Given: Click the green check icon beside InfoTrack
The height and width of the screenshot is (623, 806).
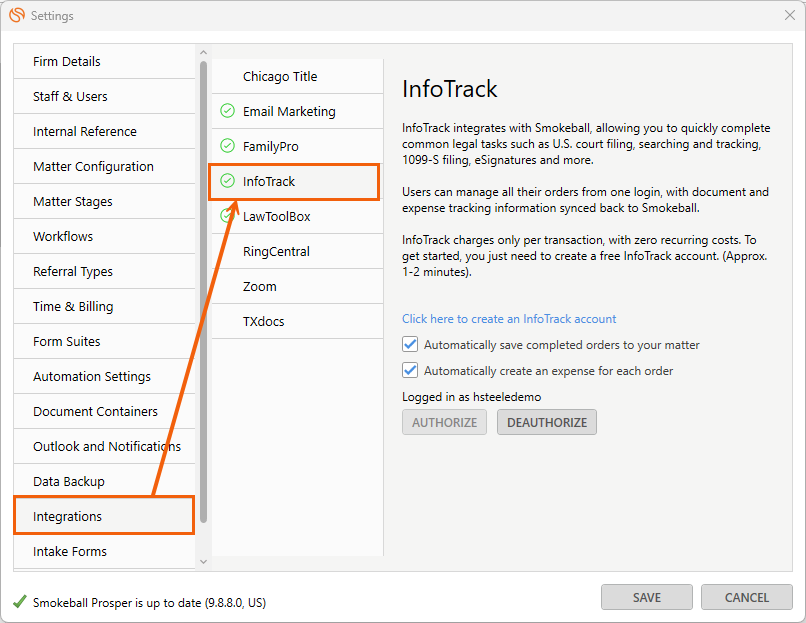Looking at the screenshot, I should (x=227, y=181).
